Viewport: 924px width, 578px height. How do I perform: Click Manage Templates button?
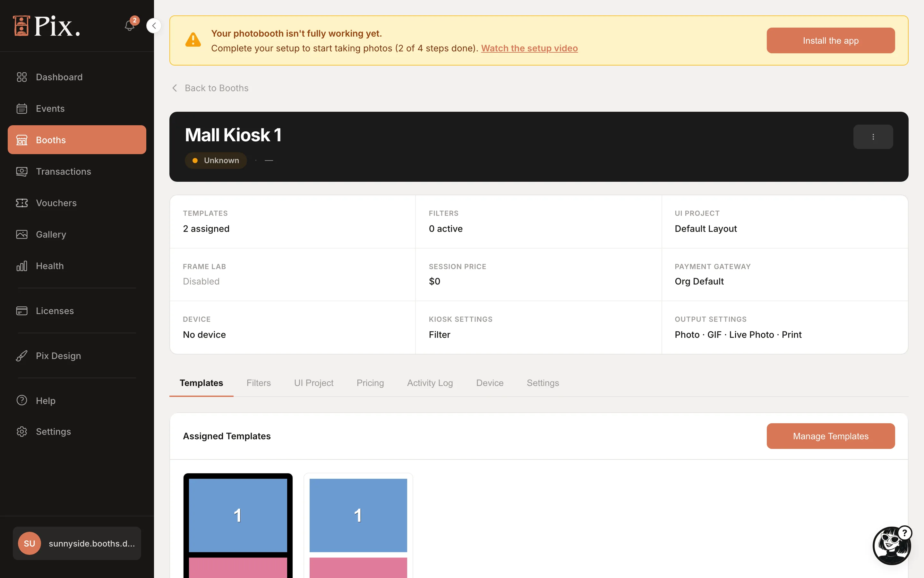[830, 436]
